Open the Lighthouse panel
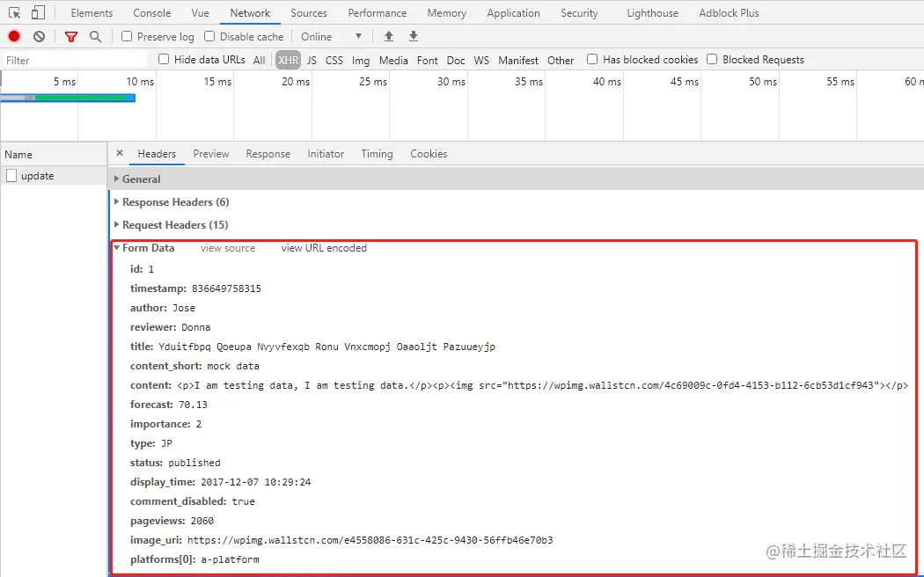The width and height of the screenshot is (924, 577). click(652, 13)
